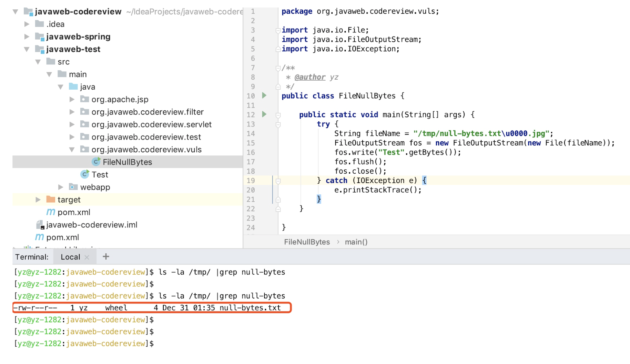
Task: Expand the javaweb-spring module
Action: (27, 37)
